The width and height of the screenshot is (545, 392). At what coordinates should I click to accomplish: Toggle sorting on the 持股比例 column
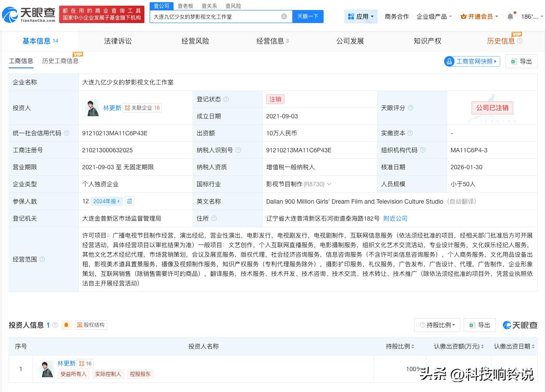point(412,346)
